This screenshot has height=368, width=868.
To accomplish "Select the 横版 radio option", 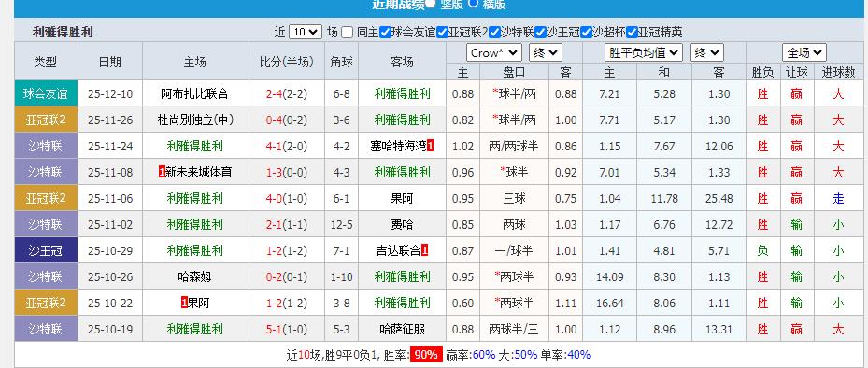I will point(473,4).
